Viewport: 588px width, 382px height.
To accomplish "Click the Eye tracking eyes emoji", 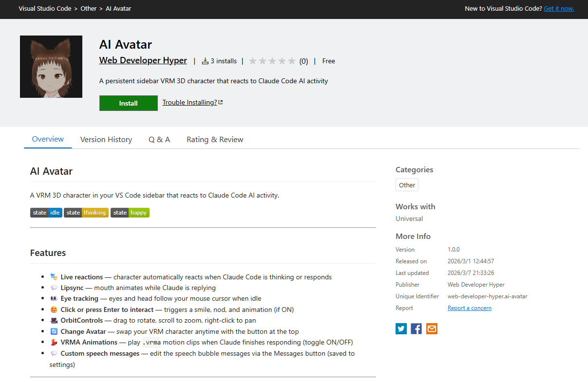I will coord(54,298).
